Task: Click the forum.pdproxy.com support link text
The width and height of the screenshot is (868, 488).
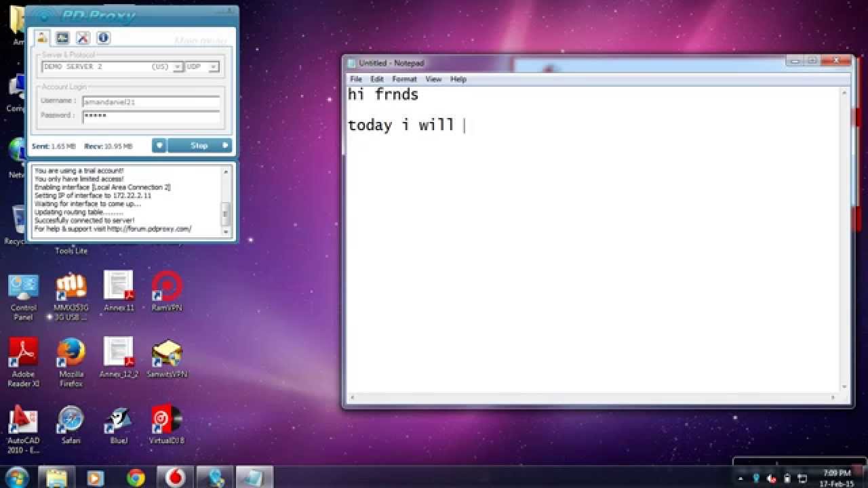Action: [x=149, y=229]
